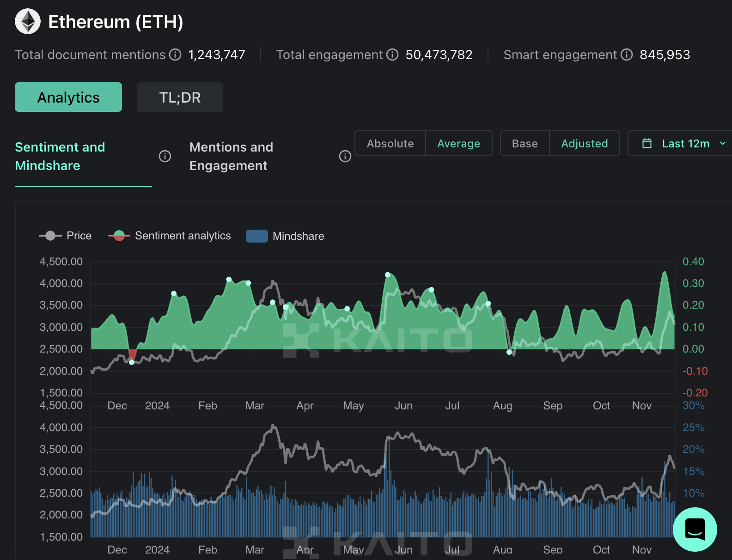The width and height of the screenshot is (732, 560).
Task: Open info icon next to Total document mentions
Action: click(175, 55)
